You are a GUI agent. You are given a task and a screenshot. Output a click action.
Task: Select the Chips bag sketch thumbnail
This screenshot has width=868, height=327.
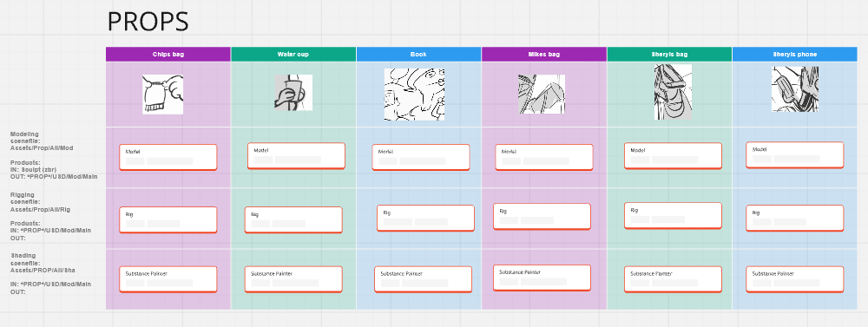click(x=163, y=95)
